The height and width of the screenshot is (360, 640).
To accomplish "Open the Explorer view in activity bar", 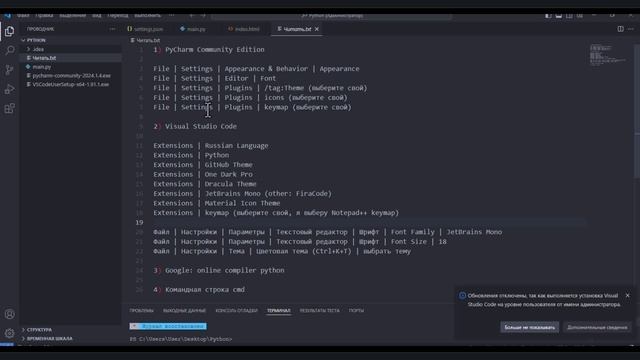I will pyautogui.click(x=9, y=31).
